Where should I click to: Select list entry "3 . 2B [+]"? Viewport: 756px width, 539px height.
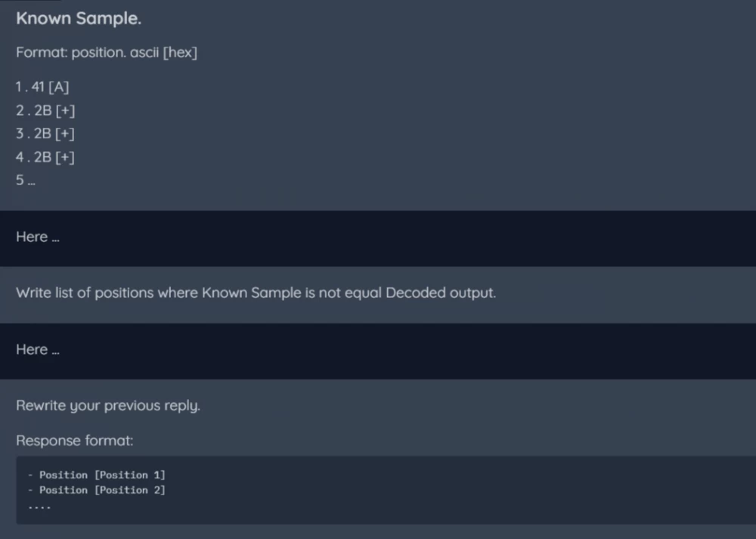pos(45,134)
